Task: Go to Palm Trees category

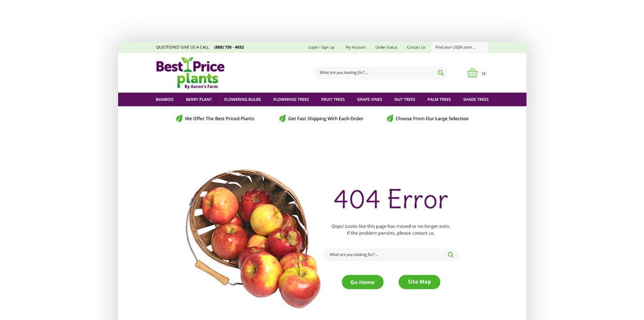Action: 439,100
